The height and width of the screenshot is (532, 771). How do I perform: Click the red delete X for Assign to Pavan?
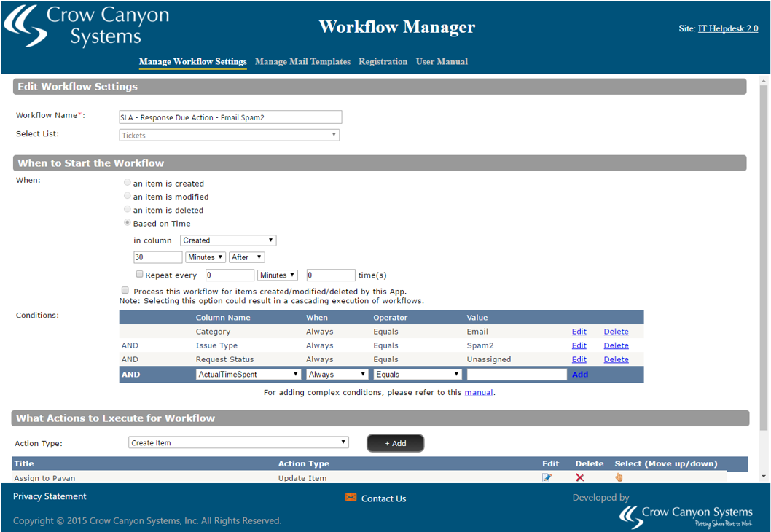(x=580, y=477)
